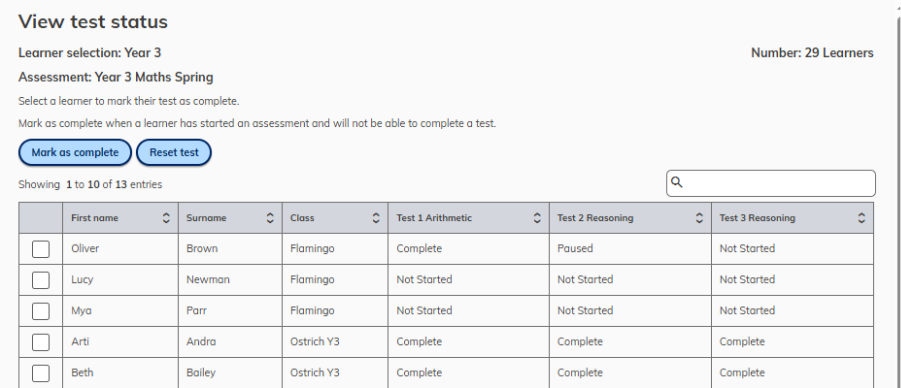Click the Test 1 Arithmetic header label

pyautogui.click(x=434, y=218)
